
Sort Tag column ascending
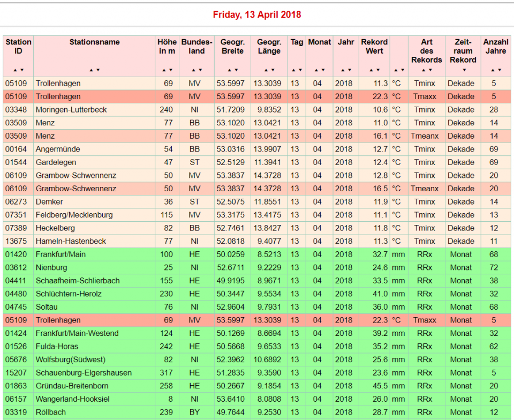(x=293, y=70)
